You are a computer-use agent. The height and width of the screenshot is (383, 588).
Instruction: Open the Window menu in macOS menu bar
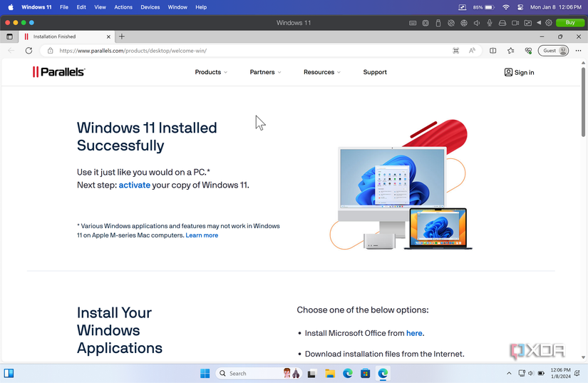177,7
